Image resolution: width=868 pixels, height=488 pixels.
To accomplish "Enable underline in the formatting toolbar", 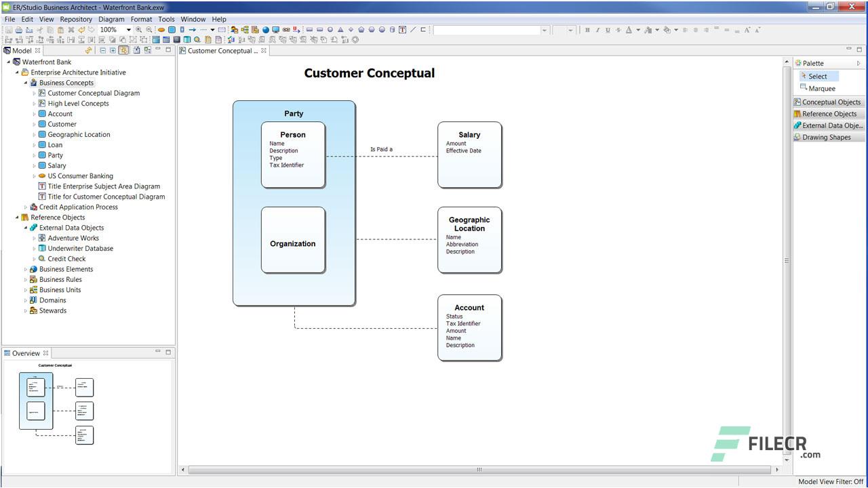I will [x=608, y=30].
